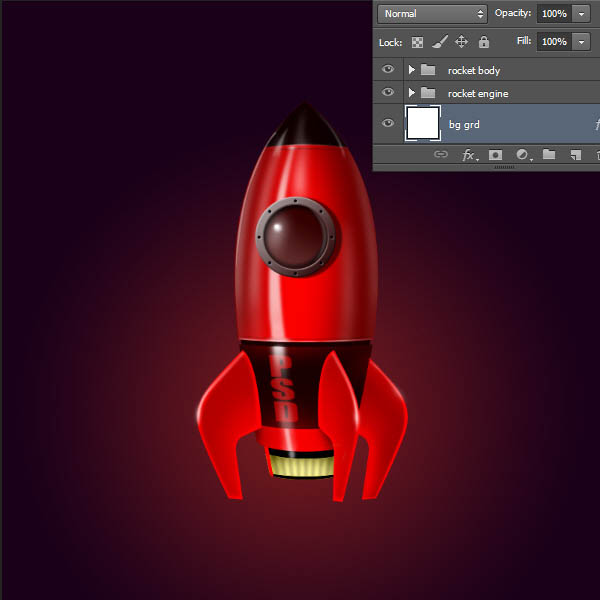
Task: Toggle visibility of bg grd layer
Action: 388,122
